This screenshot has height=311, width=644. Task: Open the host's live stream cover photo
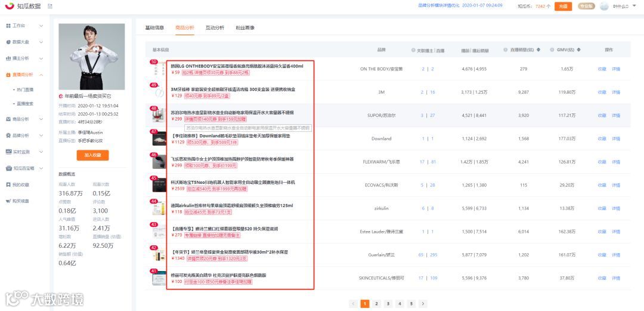point(92,57)
